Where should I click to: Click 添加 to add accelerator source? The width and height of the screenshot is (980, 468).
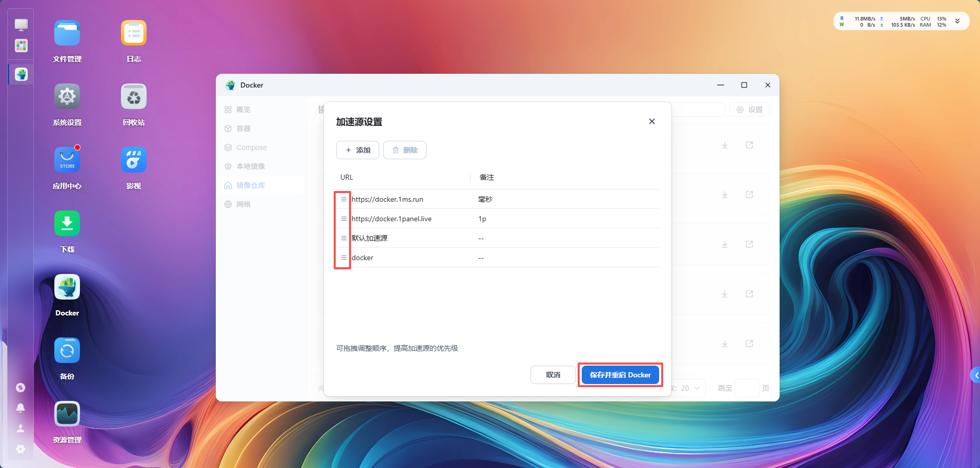(358, 150)
